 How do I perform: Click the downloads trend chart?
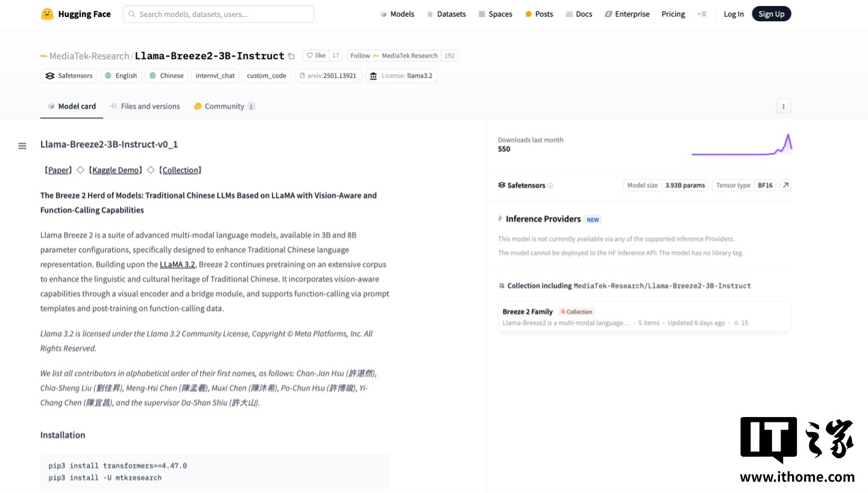(x=741, y=145)
